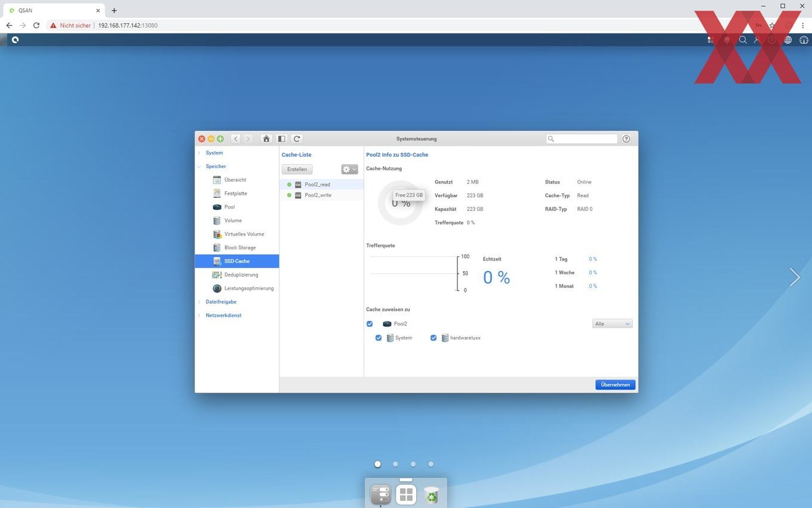Open the language globe icon
Screen dimensions: 812x508
tap(788, 40)
